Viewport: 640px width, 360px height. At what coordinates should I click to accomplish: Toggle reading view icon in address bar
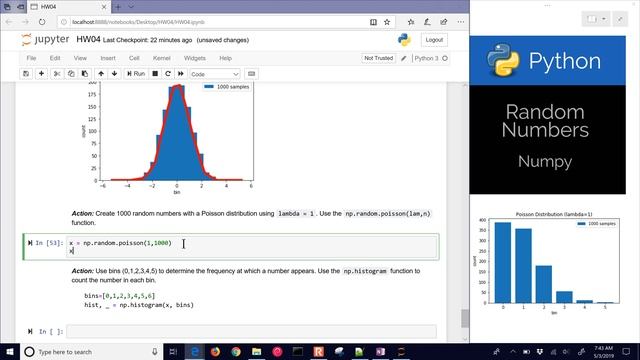(373, 22)
